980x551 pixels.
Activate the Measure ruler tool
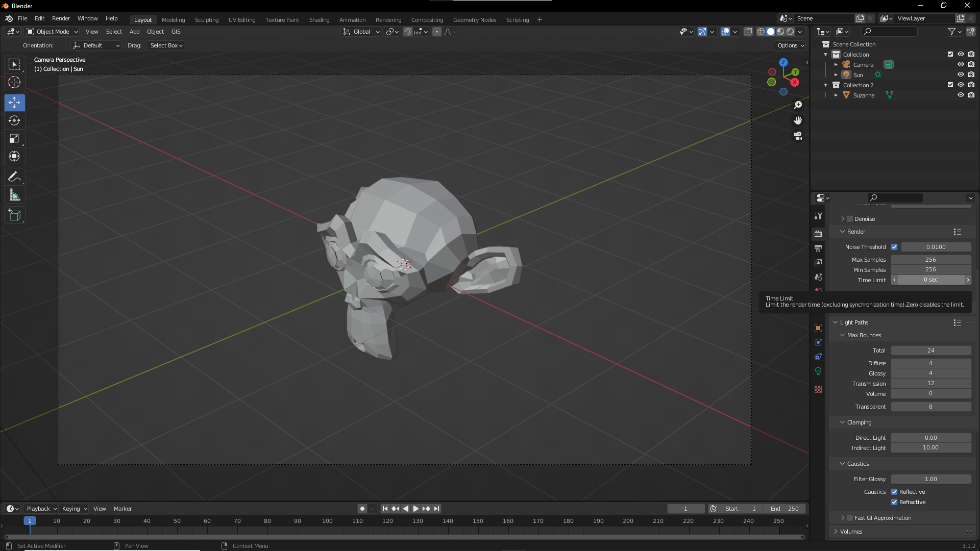pos(14,195)
